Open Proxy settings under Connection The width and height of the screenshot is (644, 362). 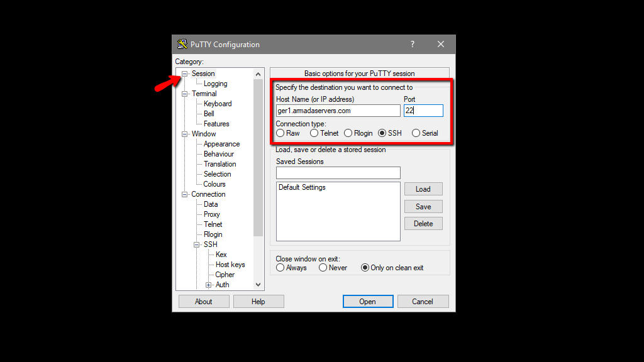pyautogui.click(x=211, y=214)
